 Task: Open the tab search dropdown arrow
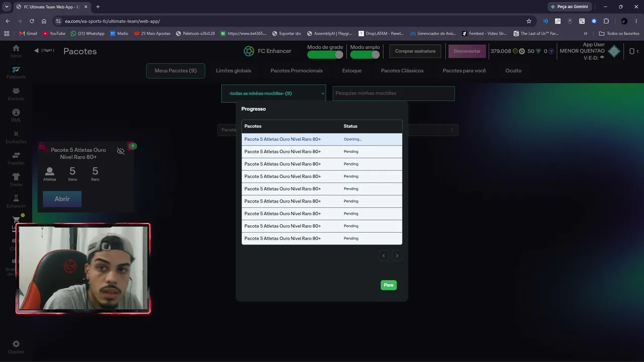(7, 7)
